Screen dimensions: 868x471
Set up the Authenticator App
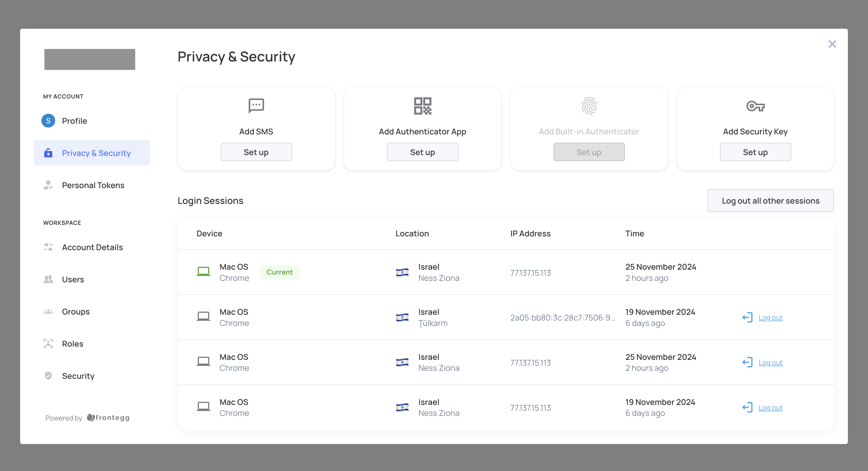(422, 152)
